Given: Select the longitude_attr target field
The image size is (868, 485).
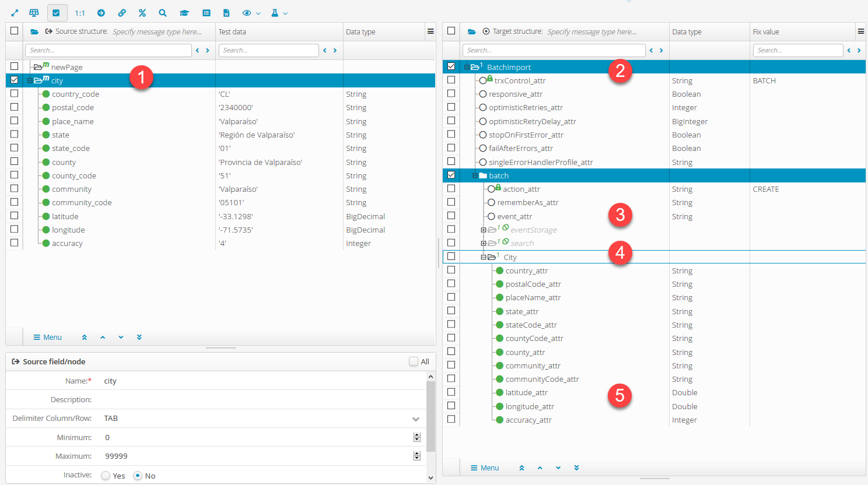Looking at the screenshot, I should point(530,406).
